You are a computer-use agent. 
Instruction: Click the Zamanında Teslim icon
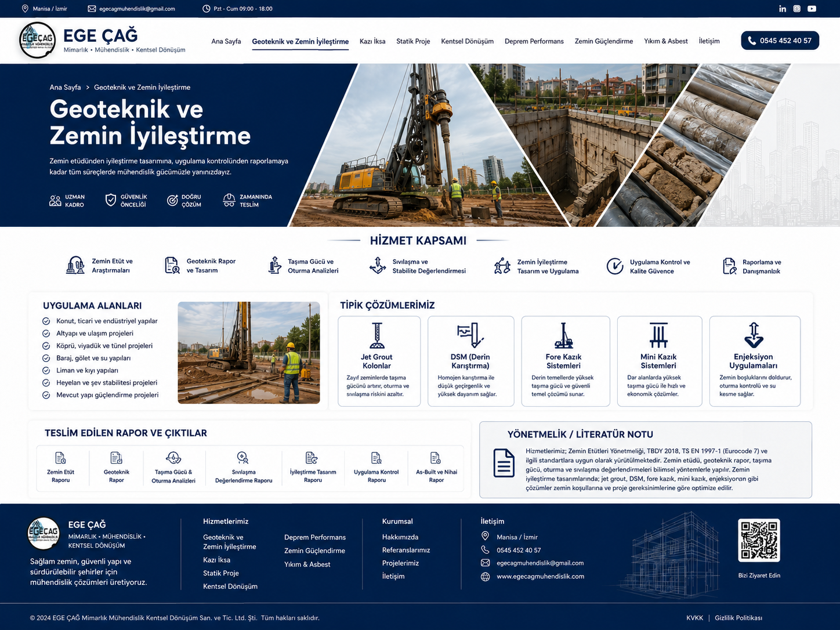click(x=229, y=201)
